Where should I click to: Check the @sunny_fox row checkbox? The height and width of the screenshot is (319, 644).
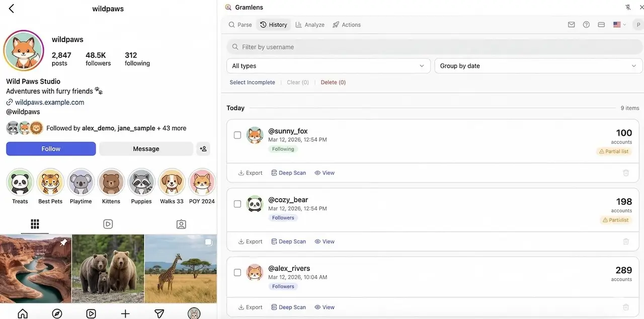click(237, 135)
